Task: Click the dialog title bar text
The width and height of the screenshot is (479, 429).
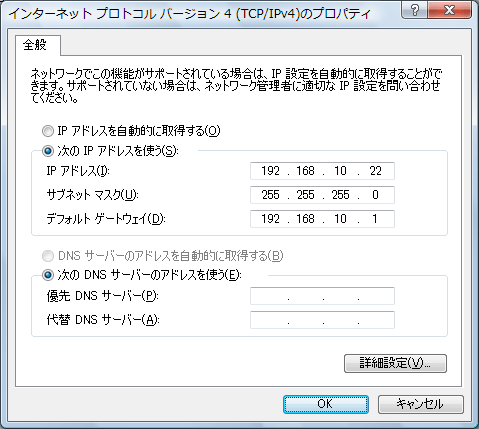Action: tap(189, 14)
